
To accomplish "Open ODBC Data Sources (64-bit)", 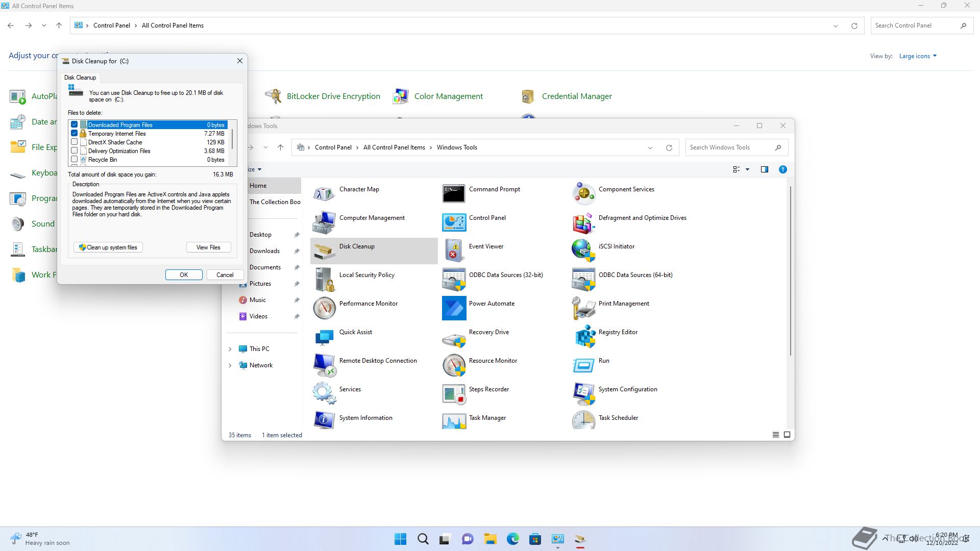I will [583, 279].
